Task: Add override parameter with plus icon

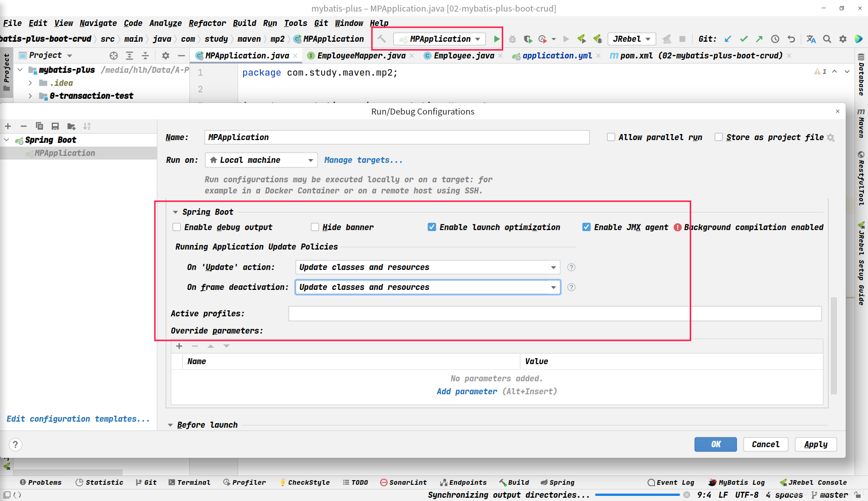Action: [x=179, y=346]
